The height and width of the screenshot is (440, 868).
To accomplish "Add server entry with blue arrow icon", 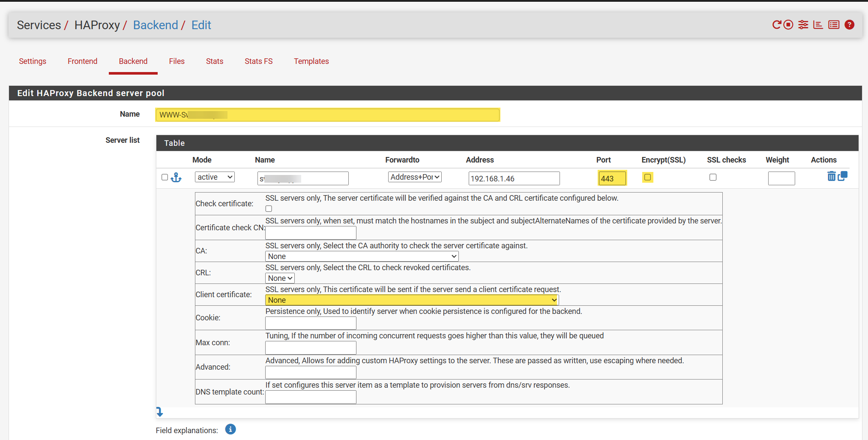I will coord(159,412).
